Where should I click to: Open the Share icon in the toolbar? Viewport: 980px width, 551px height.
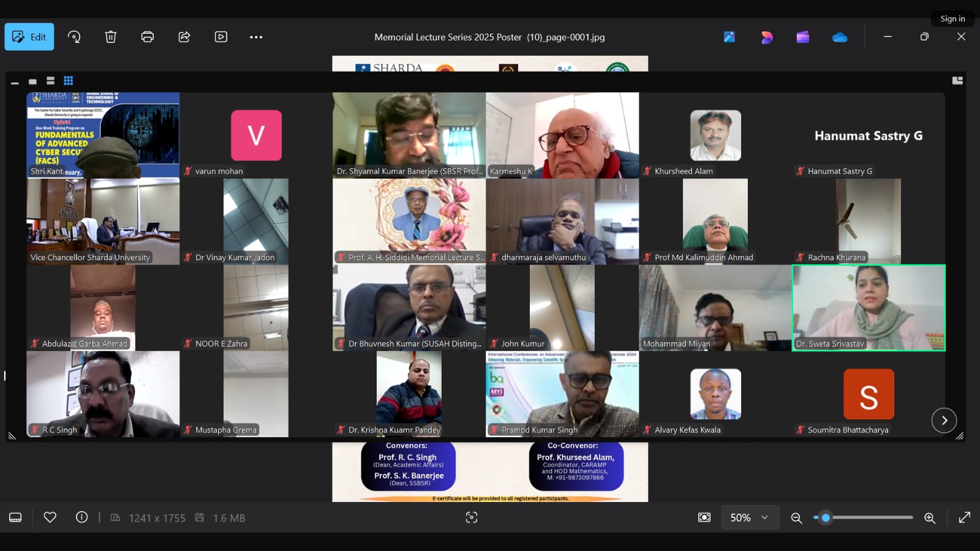pos(184,37)
